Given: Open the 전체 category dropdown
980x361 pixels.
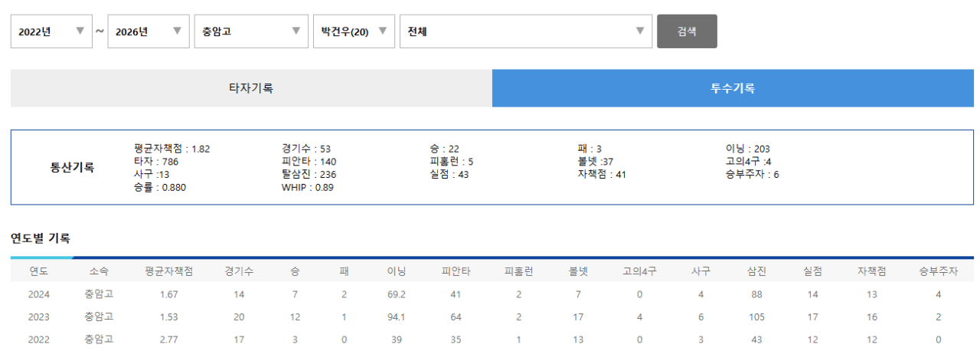Looking at the screenshot, I should click(x=526, y=31).
